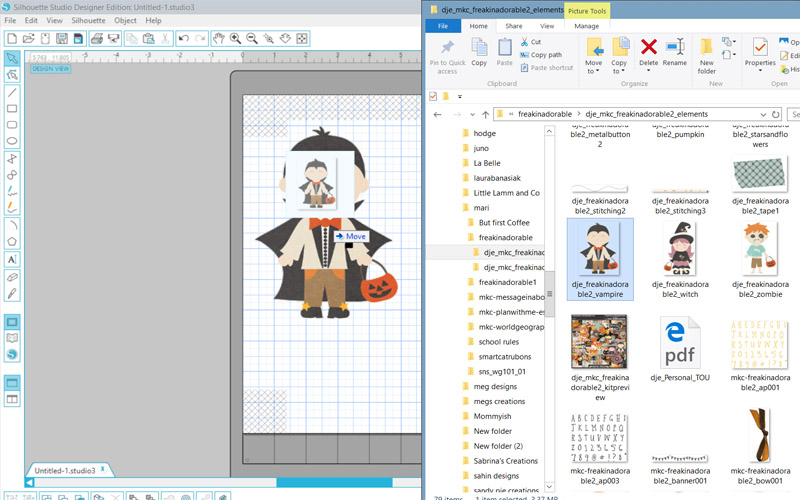Open the Silhouette Design Store icon in left sidebar
Image resolution: width=800 pixels, height=500 pixels.
12,354
